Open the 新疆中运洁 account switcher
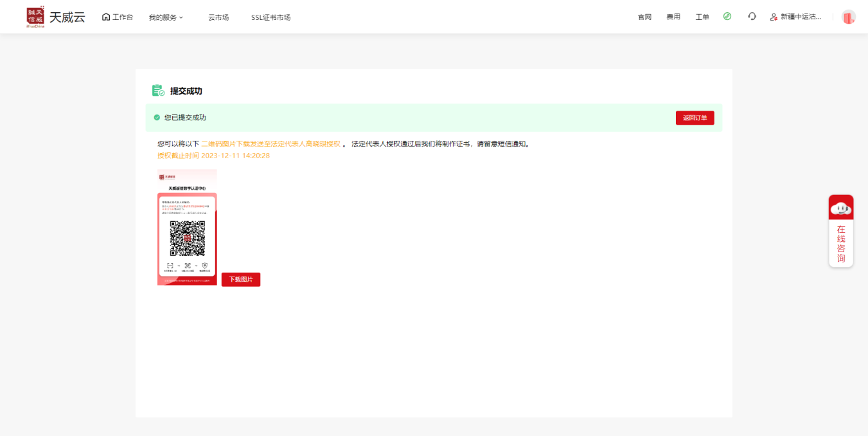The height and width of the screenshot is (436, 868). [x=796, y=17]
